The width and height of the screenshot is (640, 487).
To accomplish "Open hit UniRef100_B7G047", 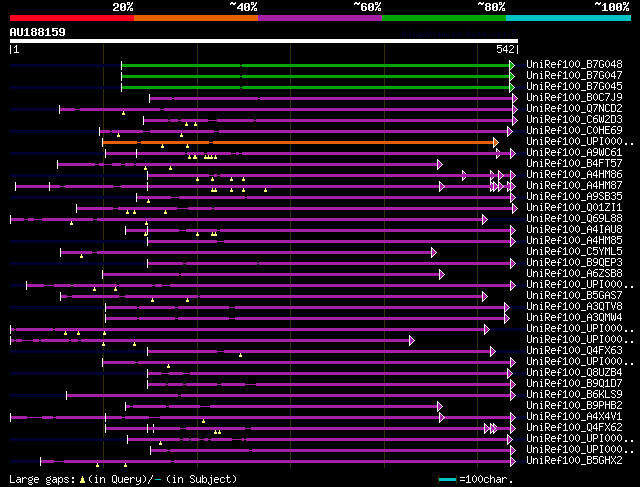I will 574,76.
